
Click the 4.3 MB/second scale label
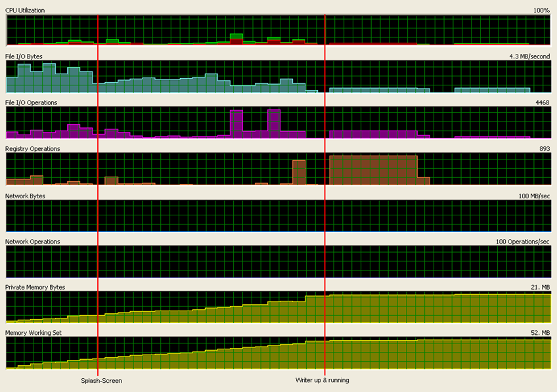point(529,56)
